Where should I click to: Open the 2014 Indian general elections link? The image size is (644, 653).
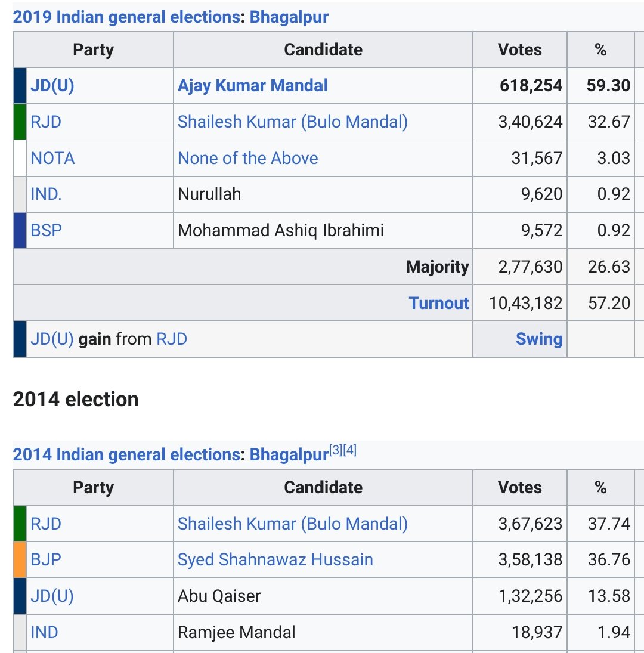coord(126,455)
